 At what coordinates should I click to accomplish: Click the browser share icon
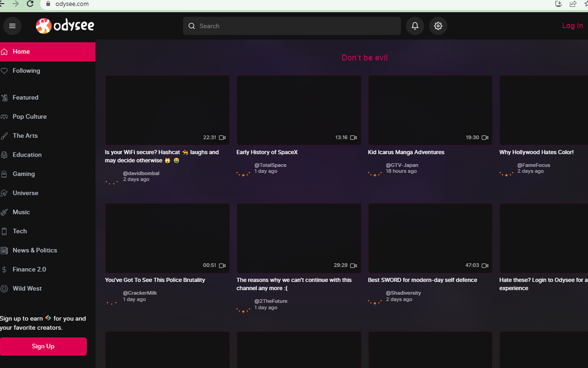(x=573, y=4)
